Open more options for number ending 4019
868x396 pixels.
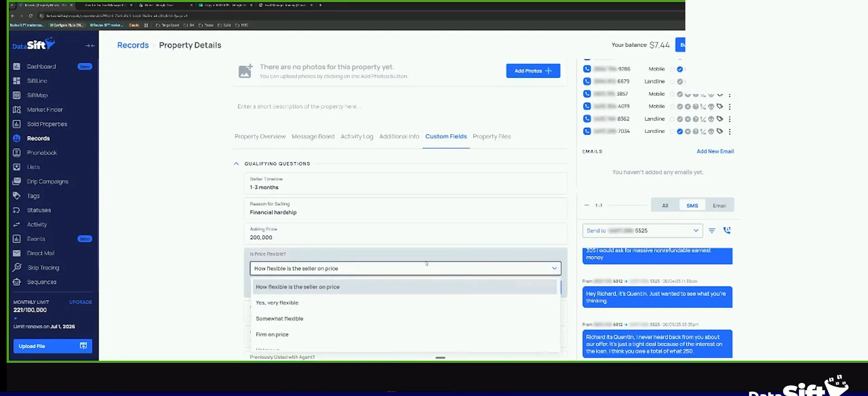[x=730, y=107]
